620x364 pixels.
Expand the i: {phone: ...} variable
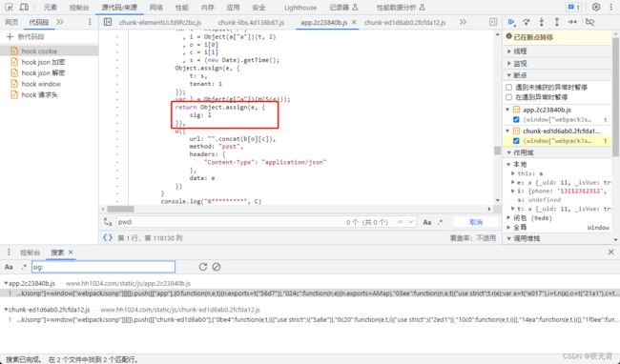pyautogui.click(x=513, y=191)
